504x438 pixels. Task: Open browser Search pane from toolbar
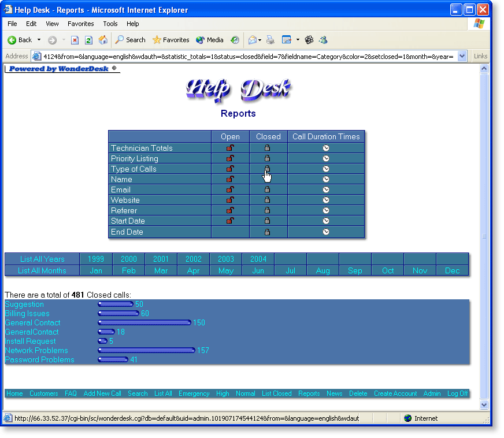[131, 40]
